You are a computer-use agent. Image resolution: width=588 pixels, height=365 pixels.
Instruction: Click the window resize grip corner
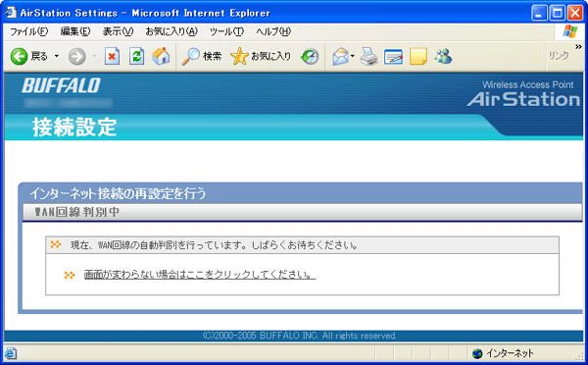coord(581,358)
